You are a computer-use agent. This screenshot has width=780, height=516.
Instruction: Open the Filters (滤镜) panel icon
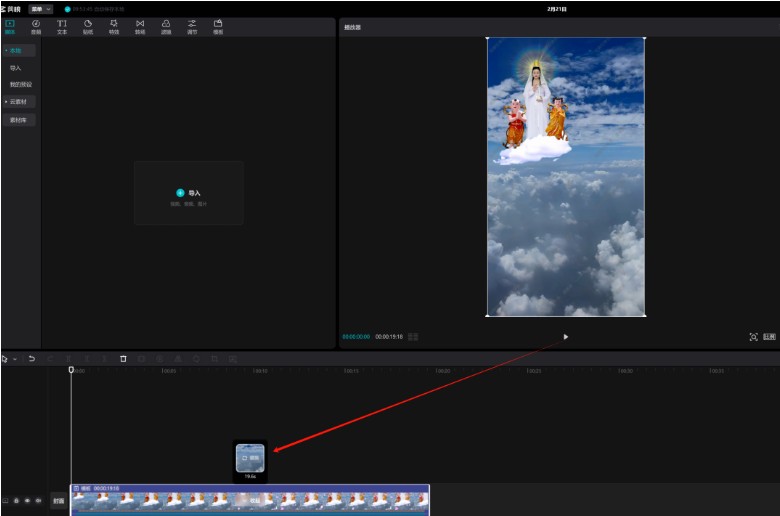pyautogui.click(x=166, y=26)
